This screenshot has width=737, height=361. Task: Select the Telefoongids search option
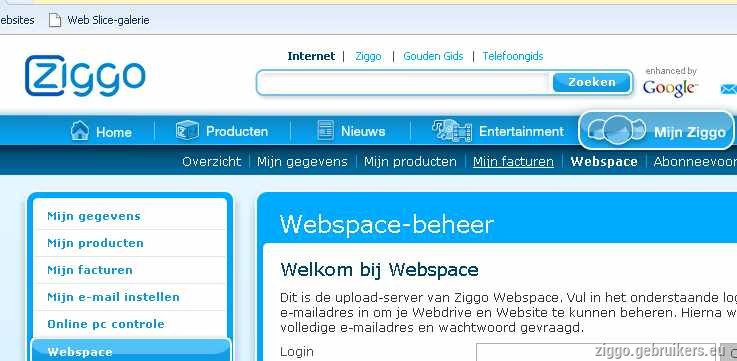513,56
